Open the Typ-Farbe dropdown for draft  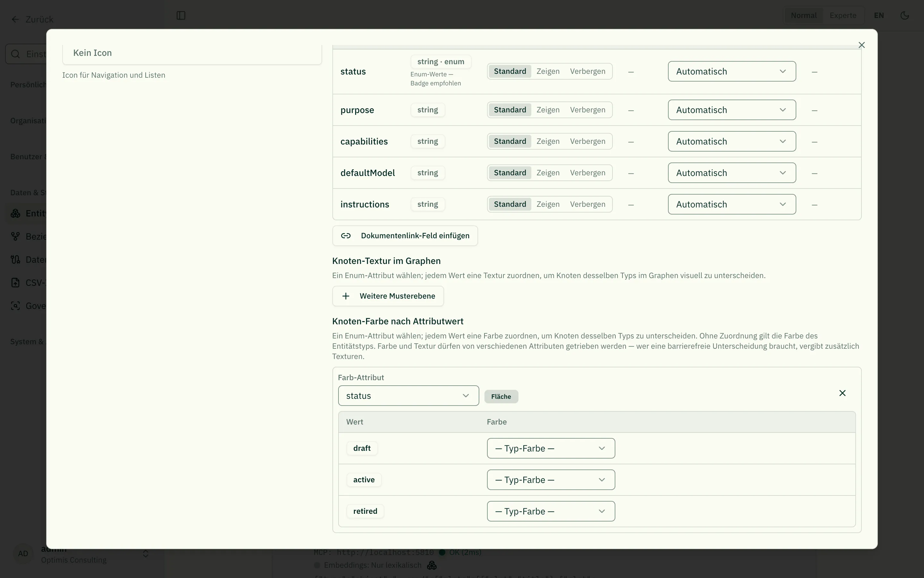point(551,448)
